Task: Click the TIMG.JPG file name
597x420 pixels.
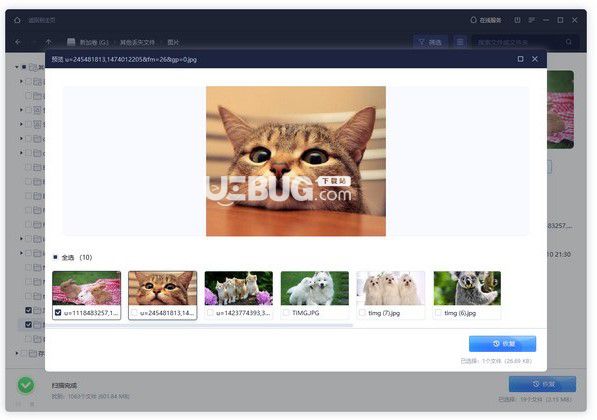Action: pos(306,313)
